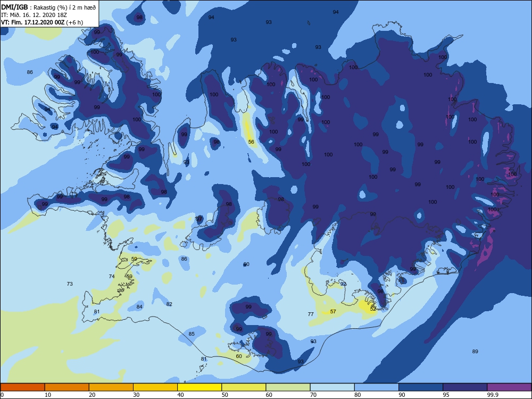Click the purple above-99.9 legend swatch
This screenshot has width=532, height=399.
point(509,387)
